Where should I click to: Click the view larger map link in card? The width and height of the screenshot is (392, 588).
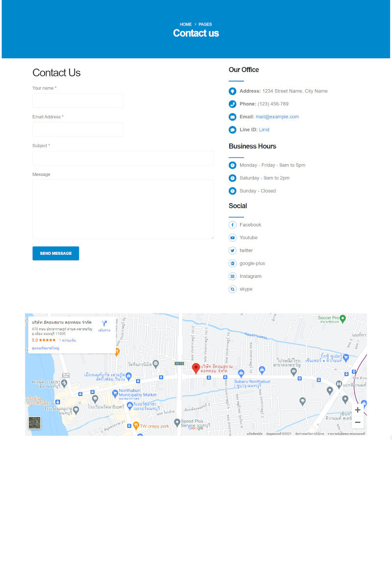pyautogui.click(x=46, y=348)
